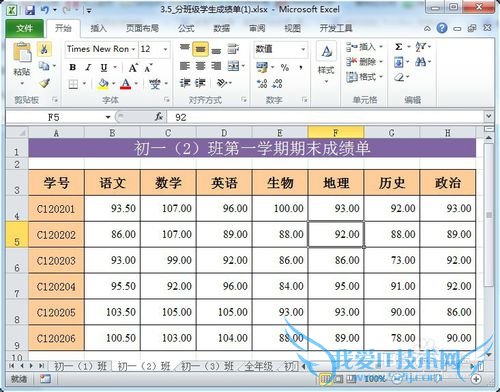Open the Times New Roman font dropdown
The height and width of the screenshot is (392, 500).
click(x=133, y=49)
